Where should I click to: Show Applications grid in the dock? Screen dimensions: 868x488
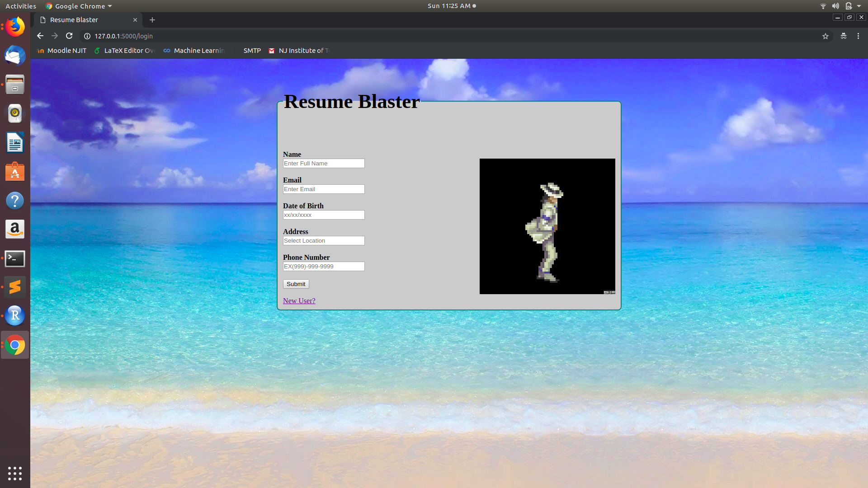[15, 473]
